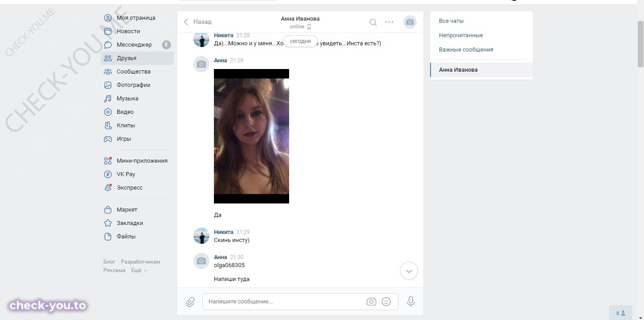Image resolution: width=644 pixels, height=320 pixels.
Task: Open the Блог footer link
Action: coord(109,262)
